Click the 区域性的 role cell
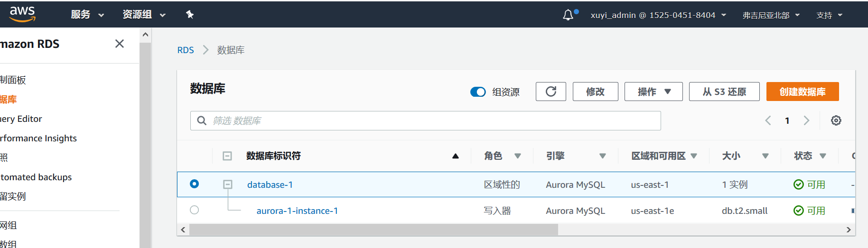Screen dimensions: 868x248 (x=502, y=184)
